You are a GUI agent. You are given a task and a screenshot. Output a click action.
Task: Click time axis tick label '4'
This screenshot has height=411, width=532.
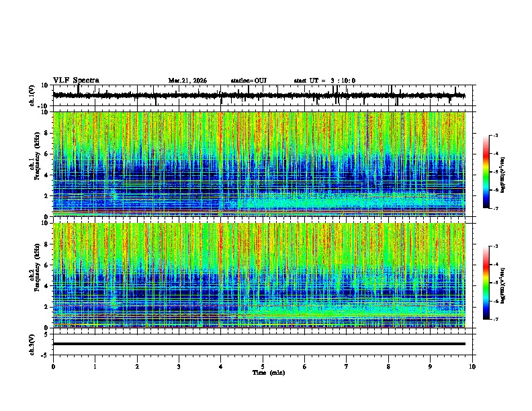coord(221,367)
